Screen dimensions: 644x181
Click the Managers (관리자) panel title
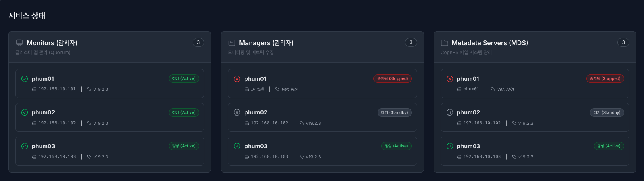pos(266,43)
